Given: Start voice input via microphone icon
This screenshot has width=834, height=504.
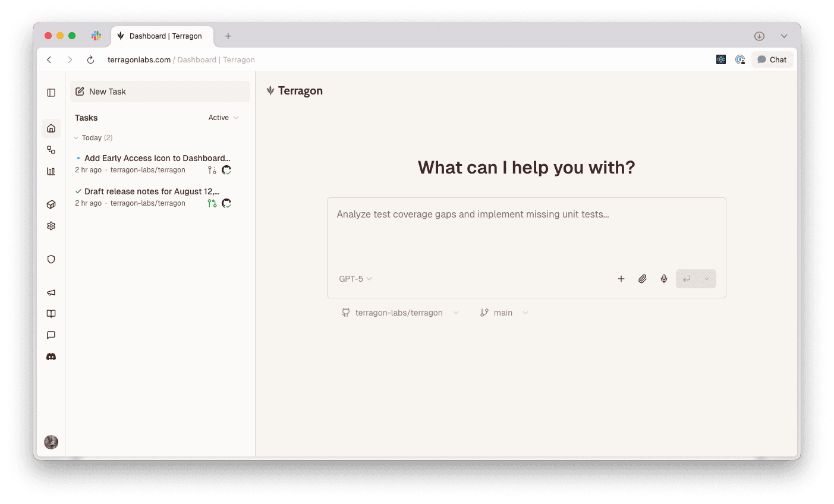Looking at the screenshot, I should pyautogui.click(x=664, y=278).
